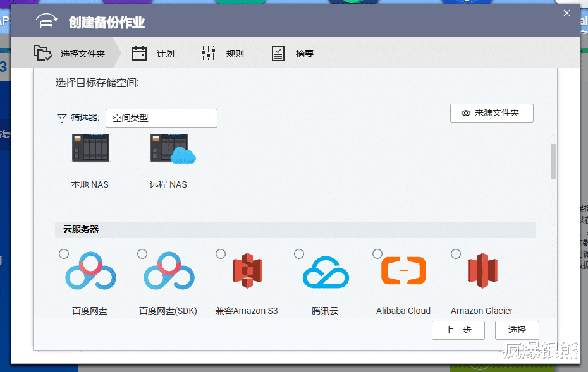Click the Alibaba Cloud logo
The height and width of the screenshot is (372, 588).
(x=403, y=270)
